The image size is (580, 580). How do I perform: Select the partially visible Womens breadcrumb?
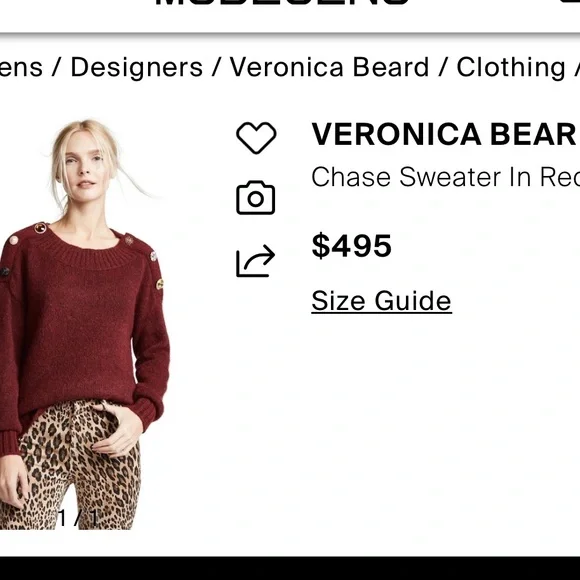pos(21,67)
